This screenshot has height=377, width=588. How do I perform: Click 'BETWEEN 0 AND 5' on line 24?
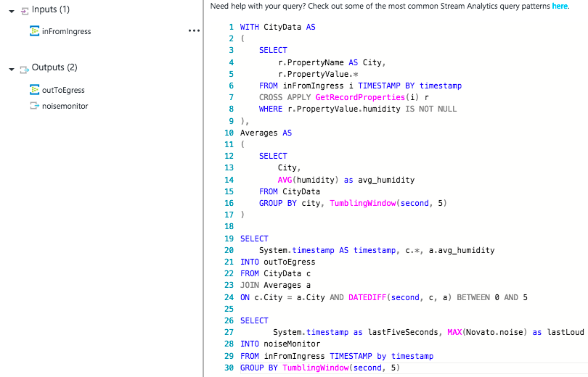[x=492, y=298]
